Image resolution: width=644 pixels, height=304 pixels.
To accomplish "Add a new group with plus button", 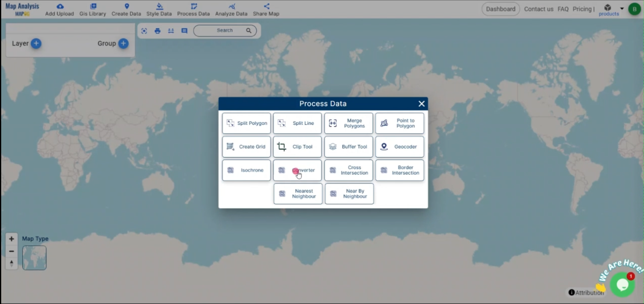I will click(124, 43).
